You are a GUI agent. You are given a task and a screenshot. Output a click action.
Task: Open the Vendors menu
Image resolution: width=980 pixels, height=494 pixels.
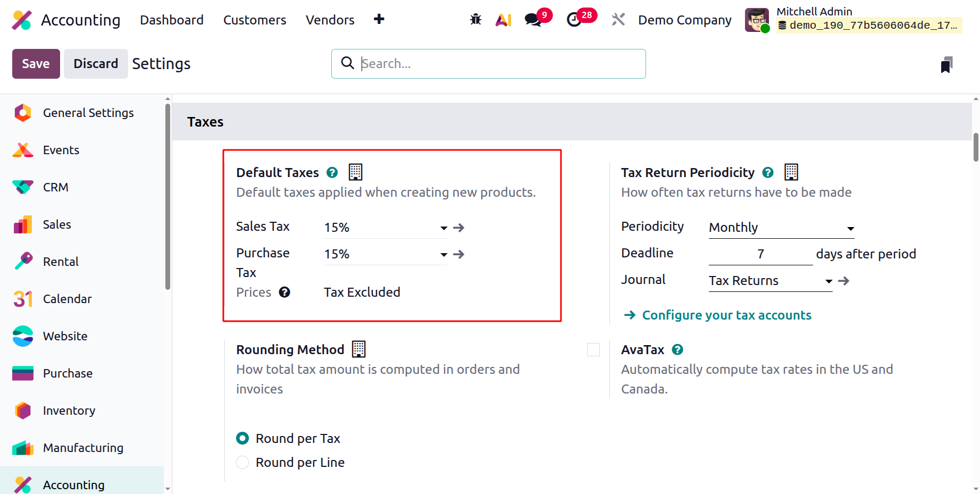[x=330, y=20]
